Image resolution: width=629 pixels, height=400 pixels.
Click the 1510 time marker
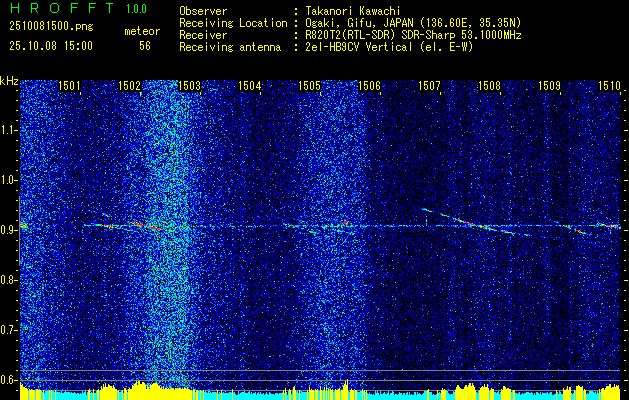(609, 85)
